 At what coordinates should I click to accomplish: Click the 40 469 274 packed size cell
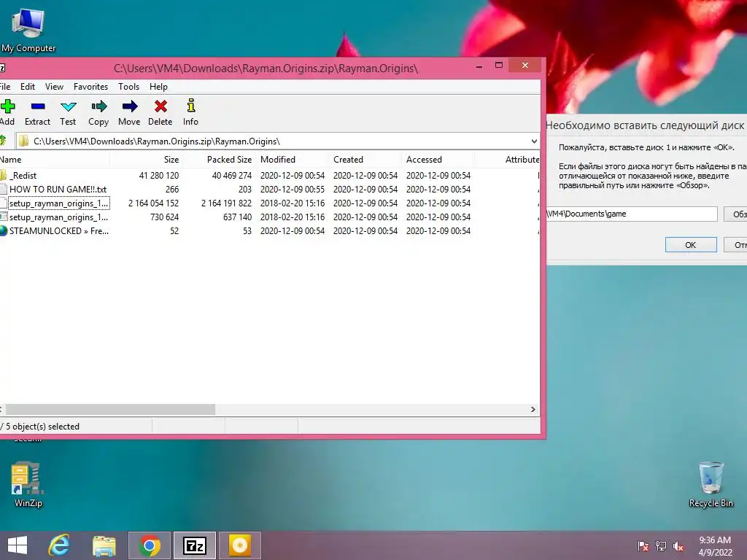(231, 176)
